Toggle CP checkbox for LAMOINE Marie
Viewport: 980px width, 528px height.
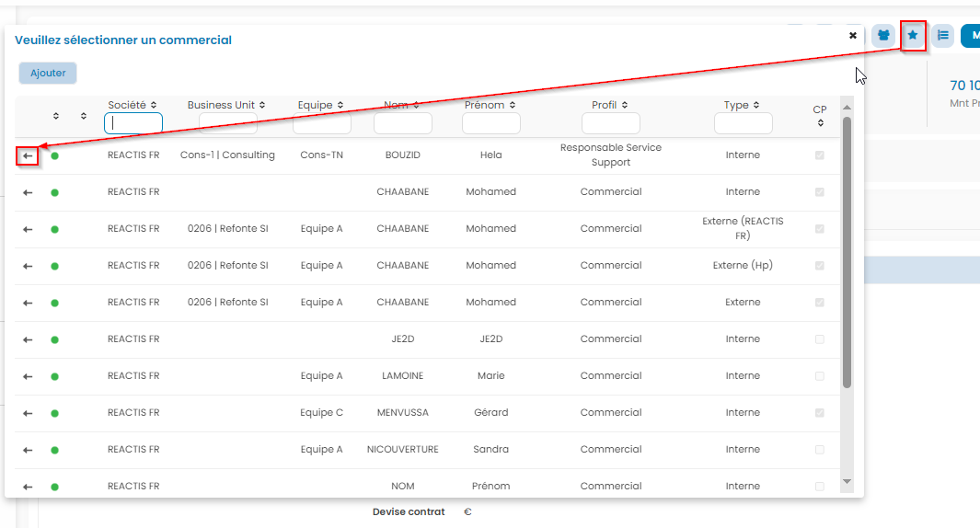coord(820,376)
